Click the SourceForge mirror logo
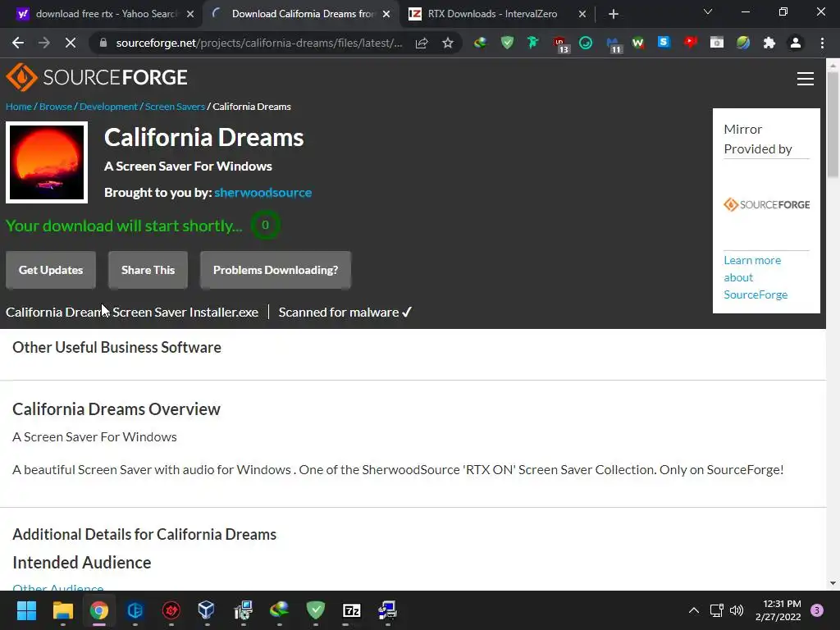This screenshot has height=630, width=840. click(x=767, y=204)
